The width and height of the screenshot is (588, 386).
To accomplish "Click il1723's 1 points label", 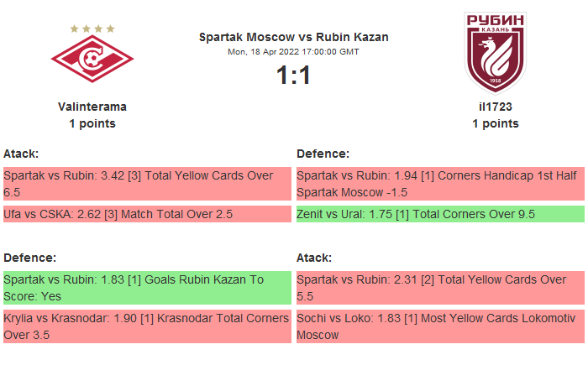I will coord(495,123).
